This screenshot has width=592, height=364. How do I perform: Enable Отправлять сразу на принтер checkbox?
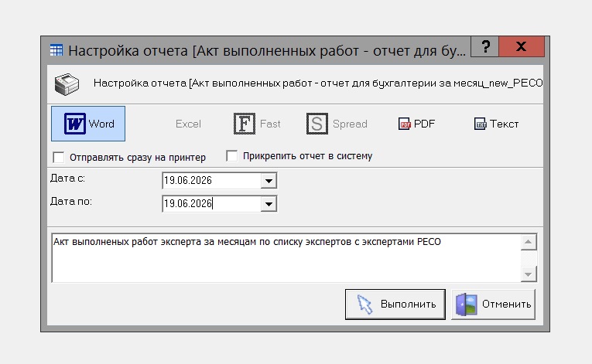59,158
